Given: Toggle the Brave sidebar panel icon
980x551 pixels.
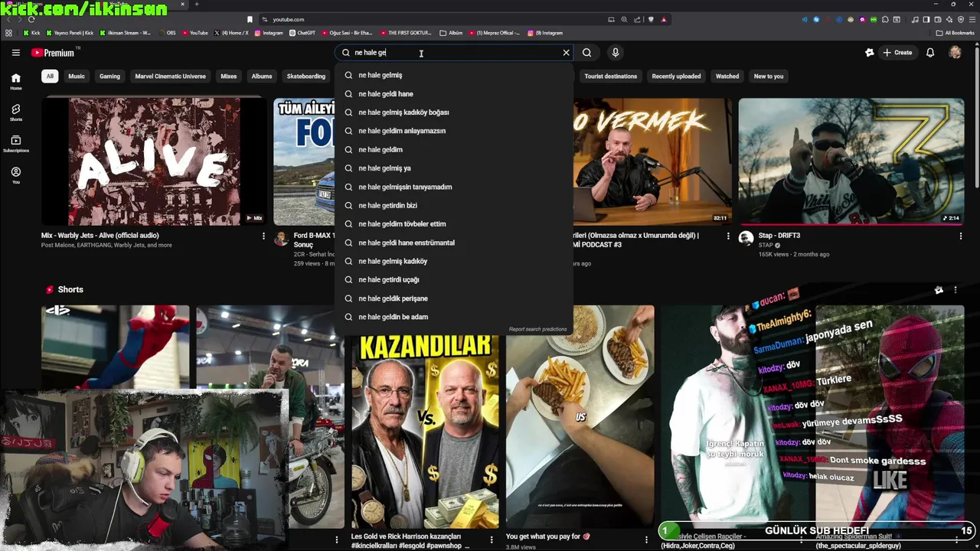Looking at the screenshot, I should point(926,19).
